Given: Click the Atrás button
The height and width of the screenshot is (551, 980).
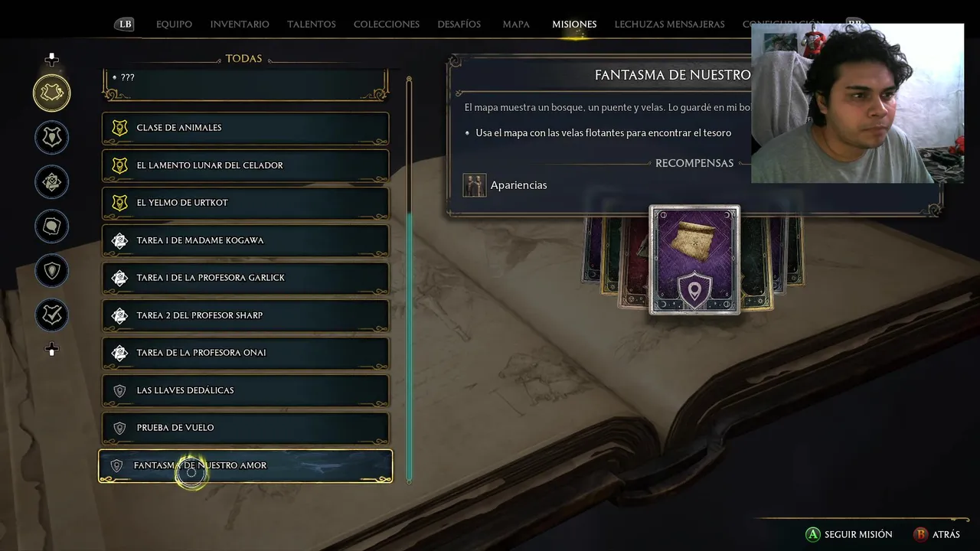Looking at the screenshot, I should tap(936, 534).
